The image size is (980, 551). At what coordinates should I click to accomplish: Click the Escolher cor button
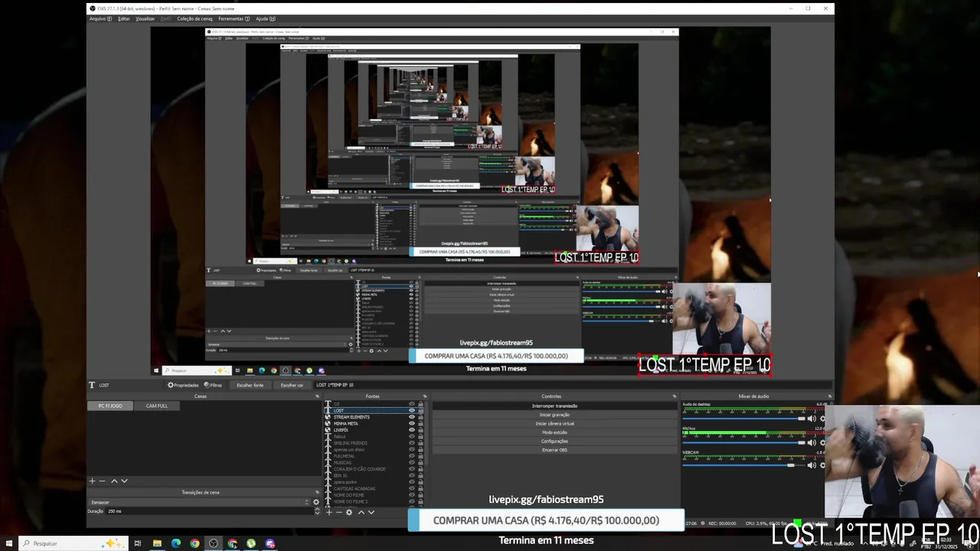292,385
